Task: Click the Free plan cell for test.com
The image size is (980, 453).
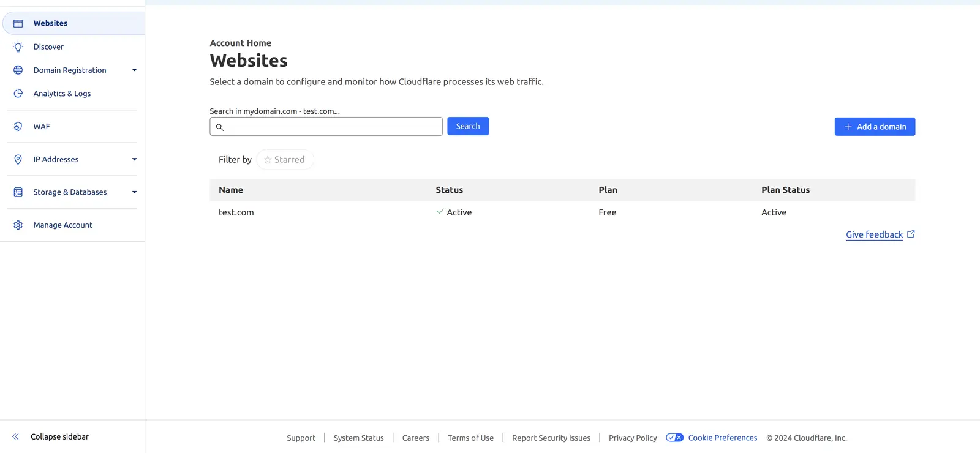Action: click(x=608, y=212)
